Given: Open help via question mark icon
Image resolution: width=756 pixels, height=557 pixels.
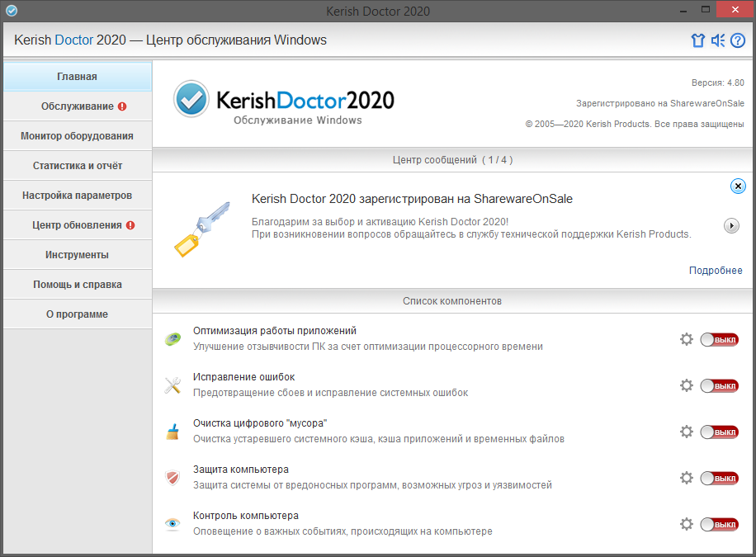Looking at the screenshot, I should (738, 40).
